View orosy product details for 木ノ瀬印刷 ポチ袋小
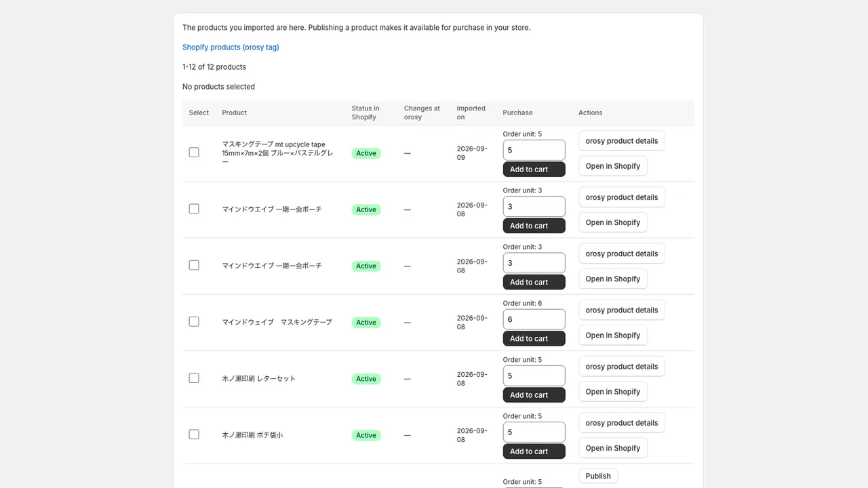The width and height of the screenshot is (868, 488). click(622, 423)
